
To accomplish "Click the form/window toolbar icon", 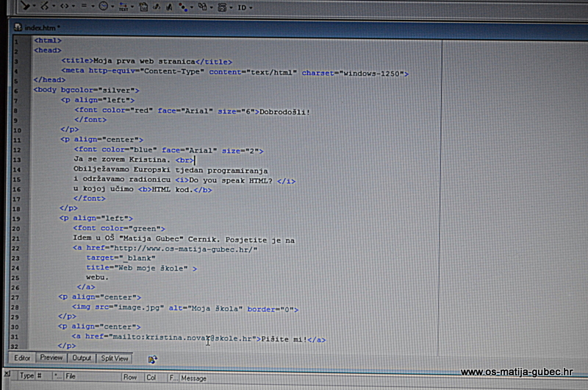I will (x=222, y=7).
